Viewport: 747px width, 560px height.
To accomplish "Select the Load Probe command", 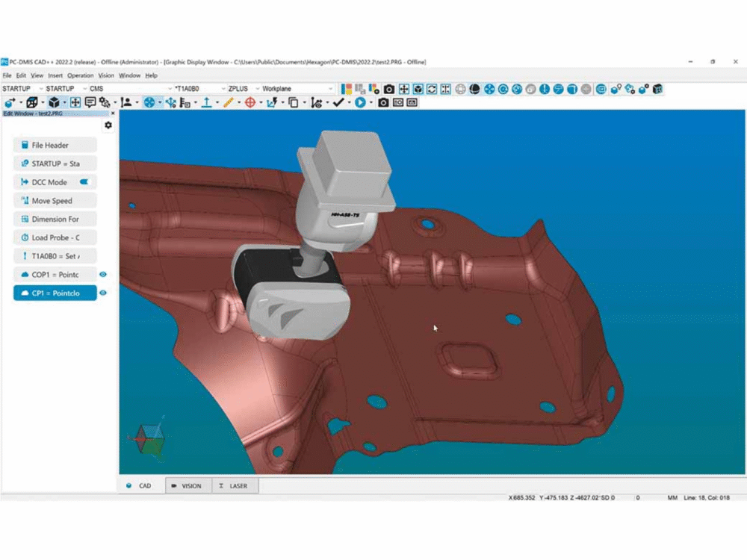I will (x=55, y=237).
